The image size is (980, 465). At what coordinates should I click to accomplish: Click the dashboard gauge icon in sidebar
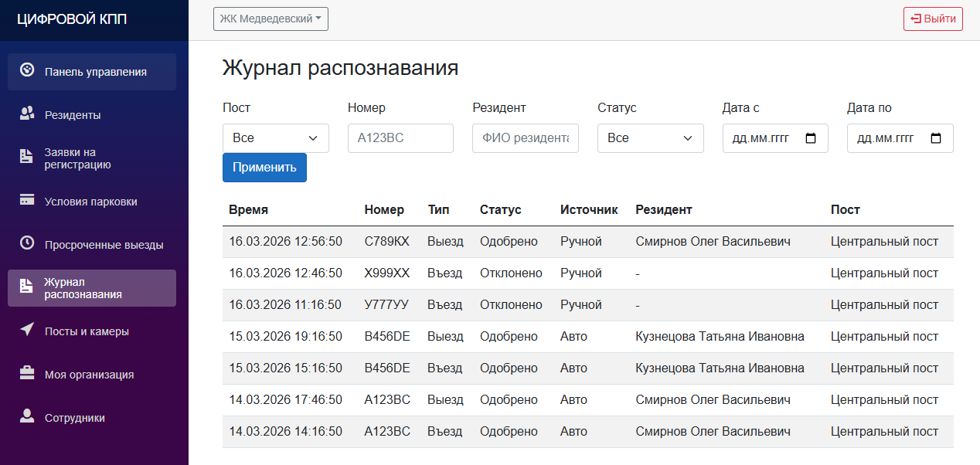[x=27, y=70]
